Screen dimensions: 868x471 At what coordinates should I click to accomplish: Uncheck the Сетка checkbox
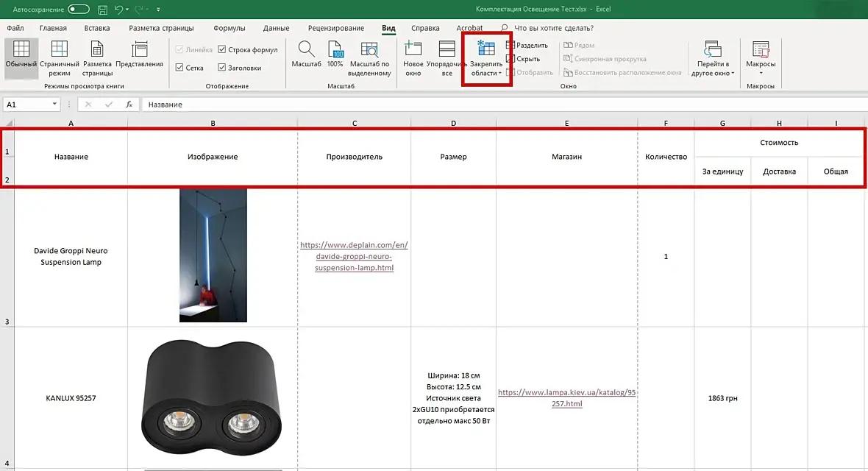coord(180,68)
